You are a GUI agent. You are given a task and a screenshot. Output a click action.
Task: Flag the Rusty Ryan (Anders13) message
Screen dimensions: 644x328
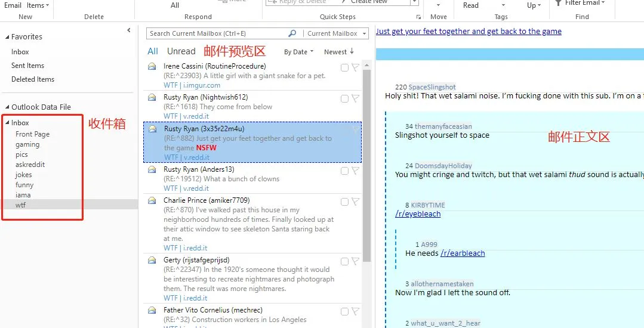click(355, 171)
